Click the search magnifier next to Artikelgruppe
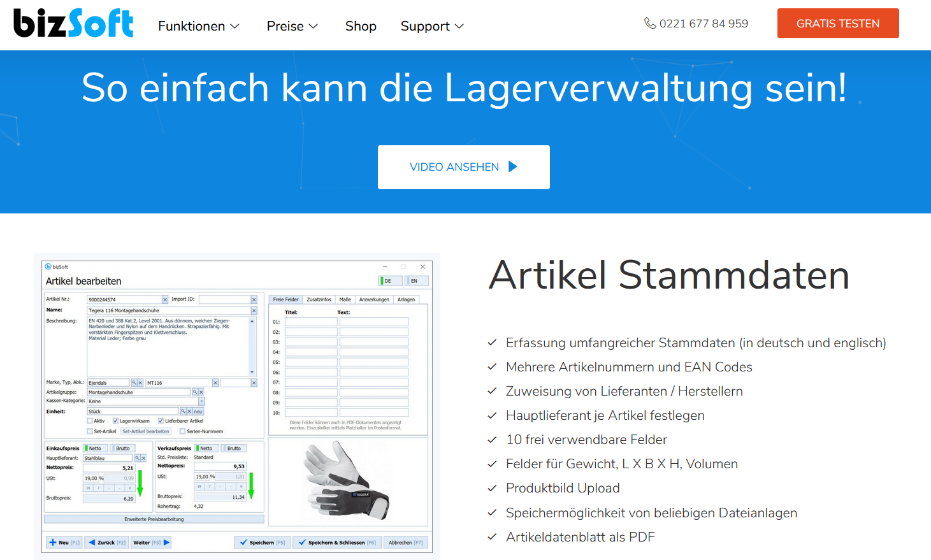 pyautogui.click(x=194, y=392)
